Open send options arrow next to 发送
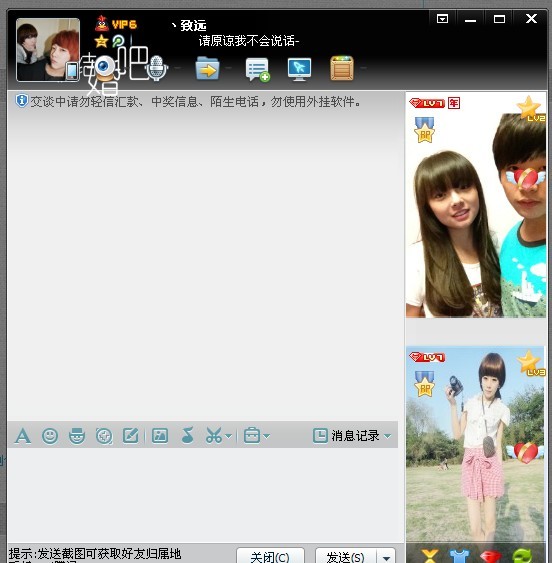Viewport: 552px width, 563px height. tap(386, 556)
